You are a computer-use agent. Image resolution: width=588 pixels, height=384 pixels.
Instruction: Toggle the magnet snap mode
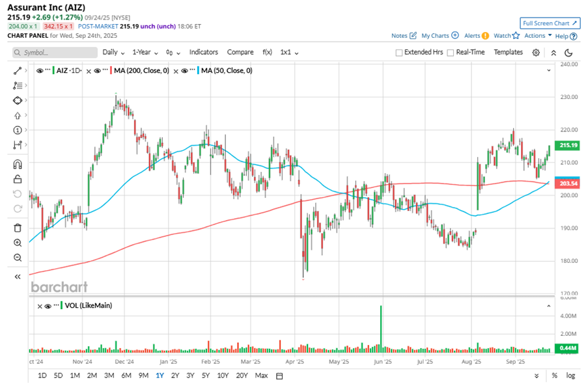coord(17,164)
